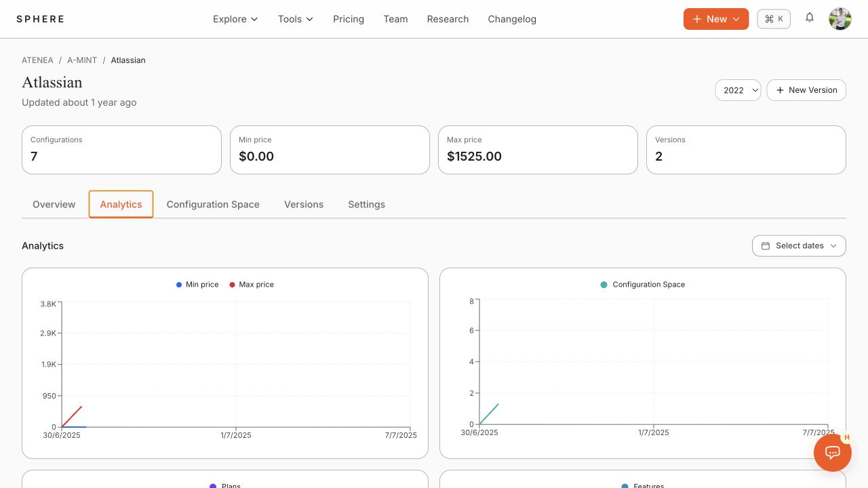Create a New Version
This screenshot has height=488, width=868.
pos(806,90)
